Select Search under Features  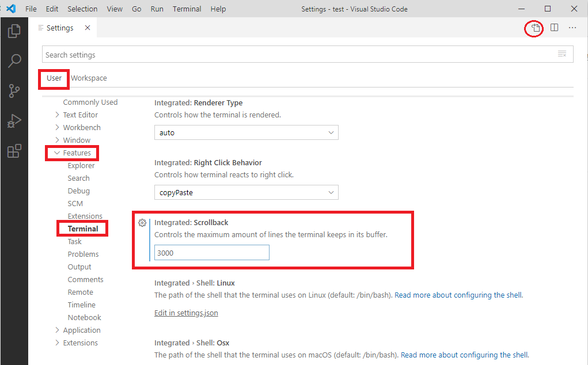(x=78, y=178)
